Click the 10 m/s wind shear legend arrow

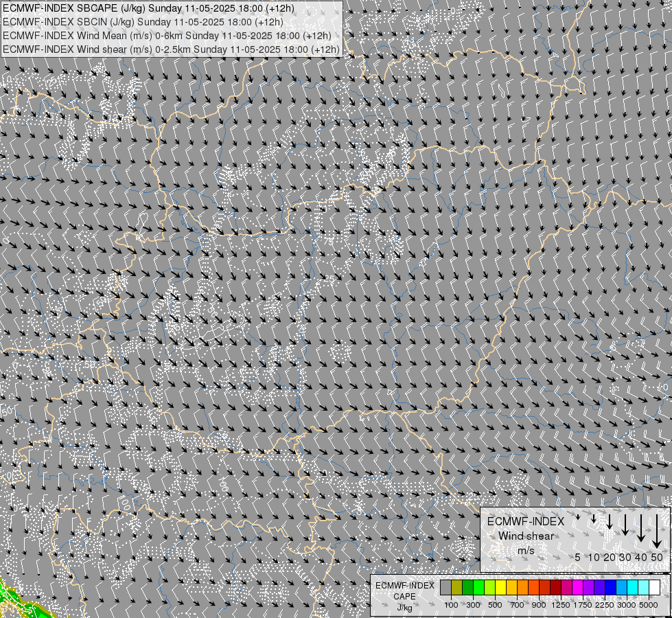594,519
